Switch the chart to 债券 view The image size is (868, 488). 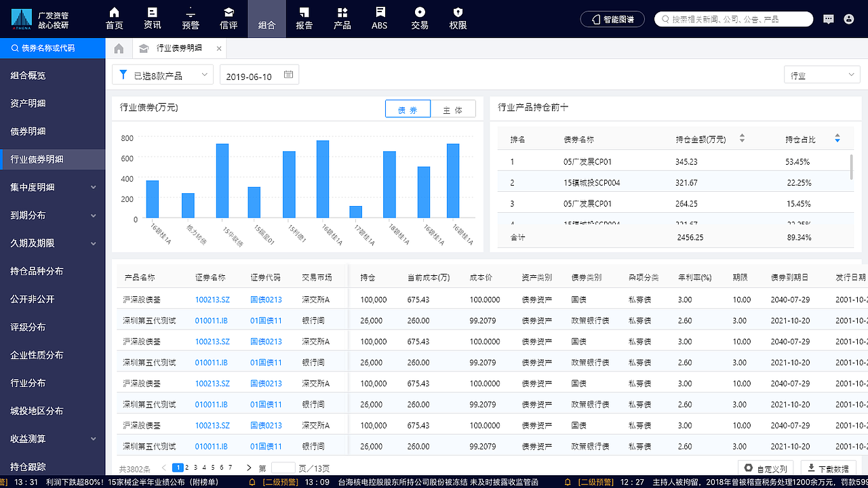[408, 109]
